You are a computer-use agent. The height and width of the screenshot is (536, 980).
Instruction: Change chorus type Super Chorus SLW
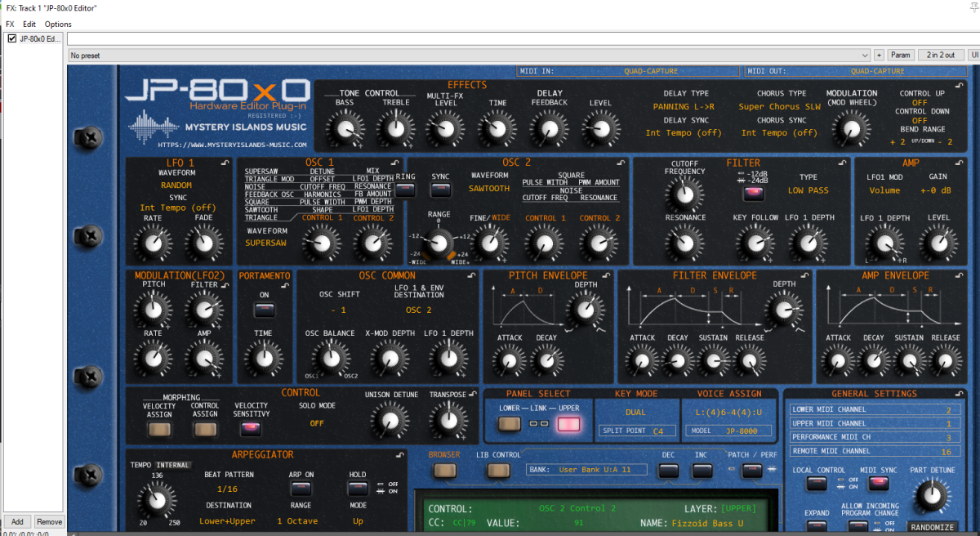(x=781, y=107)
